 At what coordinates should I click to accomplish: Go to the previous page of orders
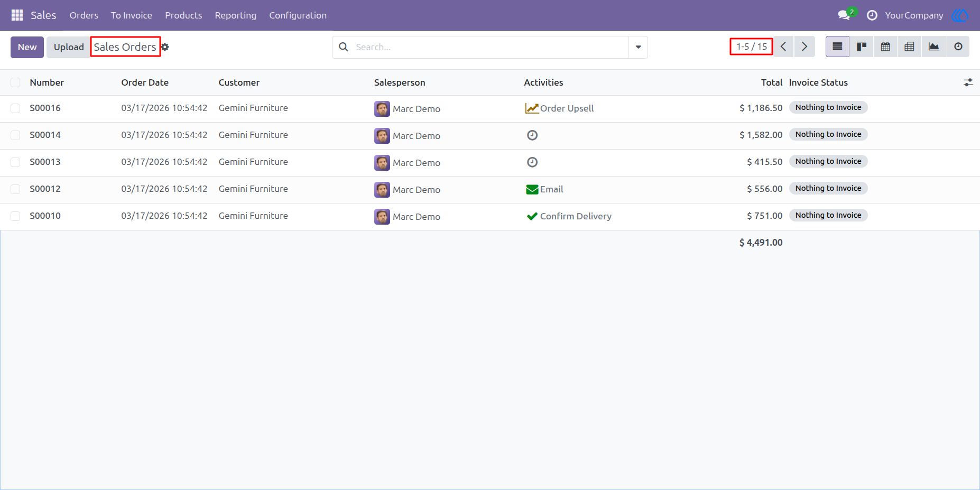[x=783, y=47]
